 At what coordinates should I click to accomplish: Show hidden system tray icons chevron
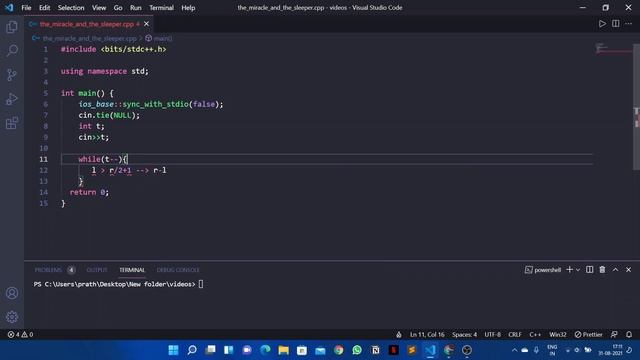click(514, 350)
